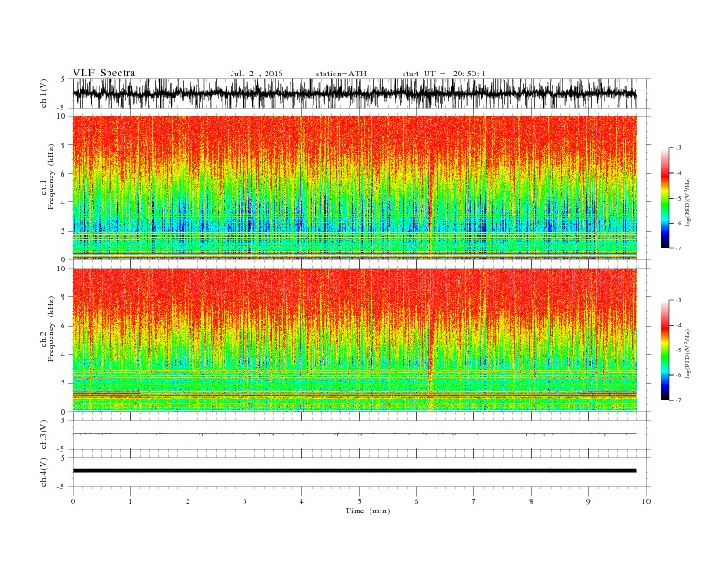Click the "2" tick label on the time axis
Screen dimensions: 728x563
coord(188,501)
